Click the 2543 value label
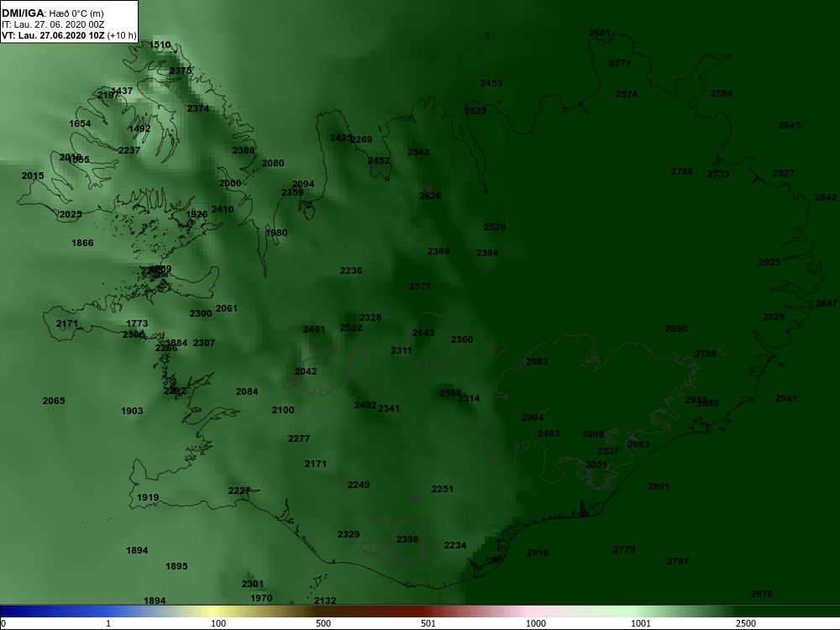 click(x=417, y=152)
